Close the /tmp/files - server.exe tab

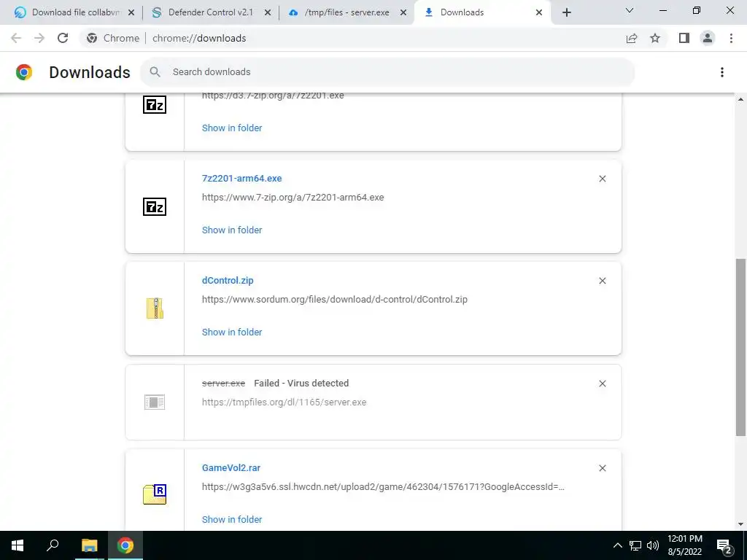403,12
